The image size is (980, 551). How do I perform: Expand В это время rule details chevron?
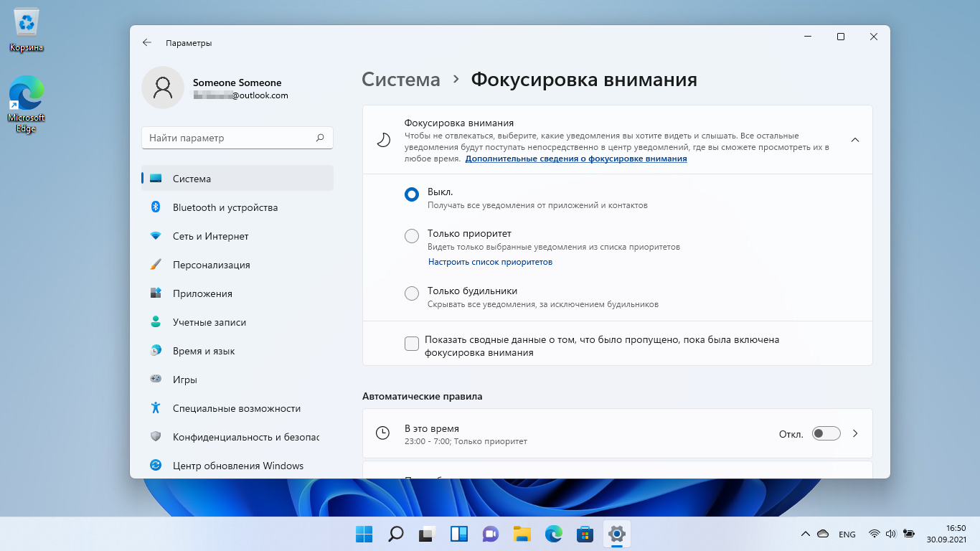tap(855, 433)
